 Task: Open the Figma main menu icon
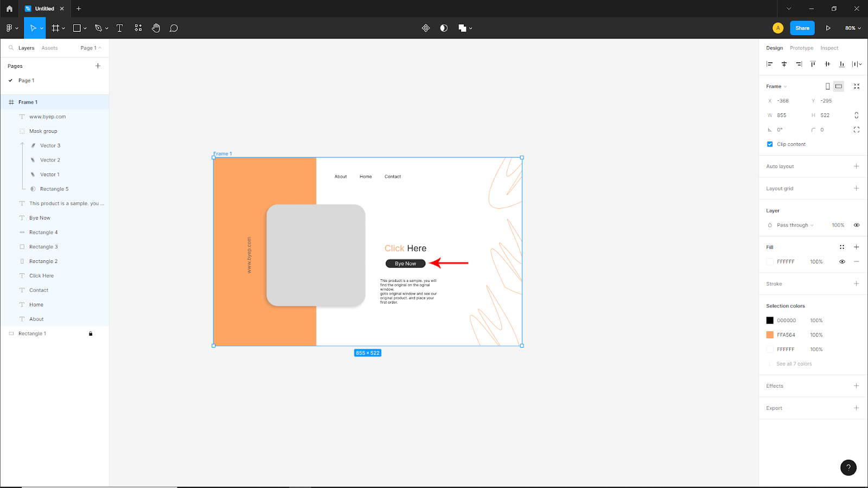(x=9, y=28)
